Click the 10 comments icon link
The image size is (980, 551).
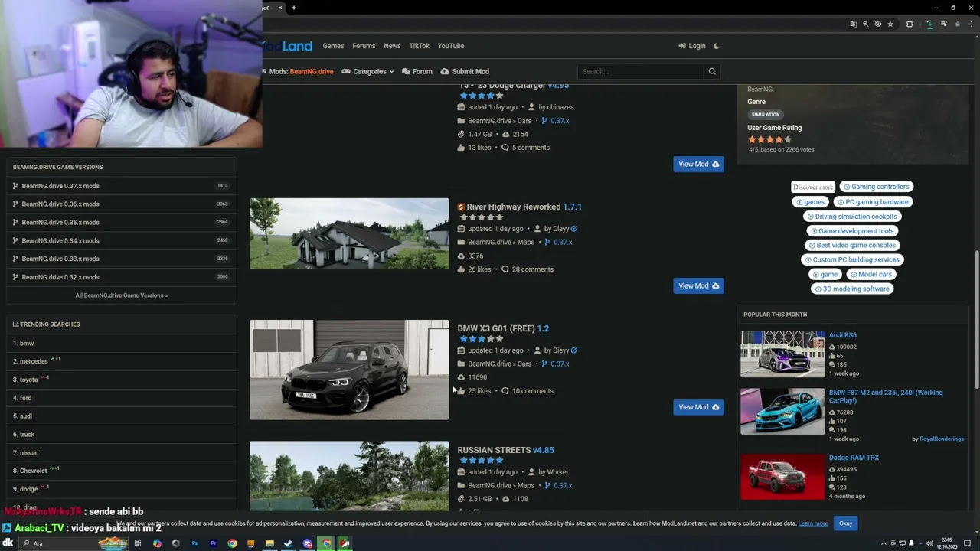tap(527, 391)
